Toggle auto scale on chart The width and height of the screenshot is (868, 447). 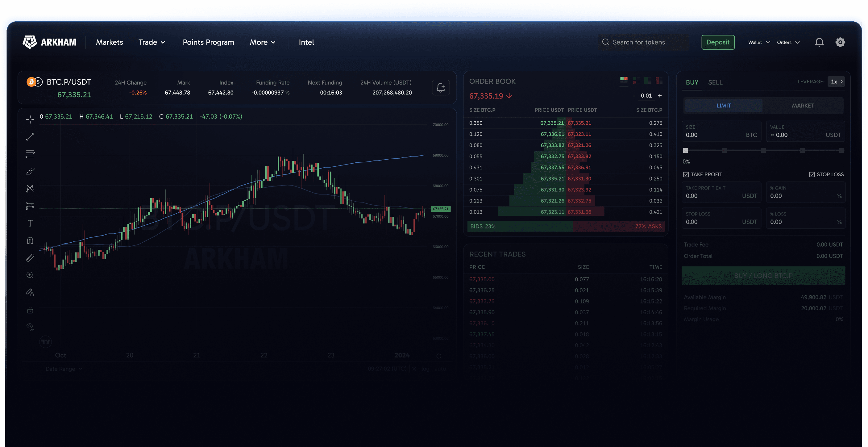[x=440, y=369]
